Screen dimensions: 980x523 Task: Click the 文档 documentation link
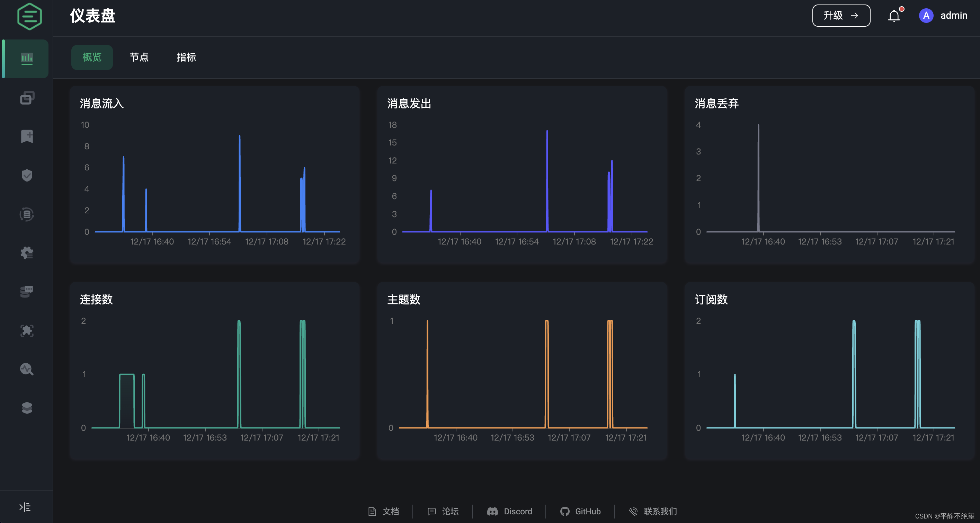tap(383, 512)
